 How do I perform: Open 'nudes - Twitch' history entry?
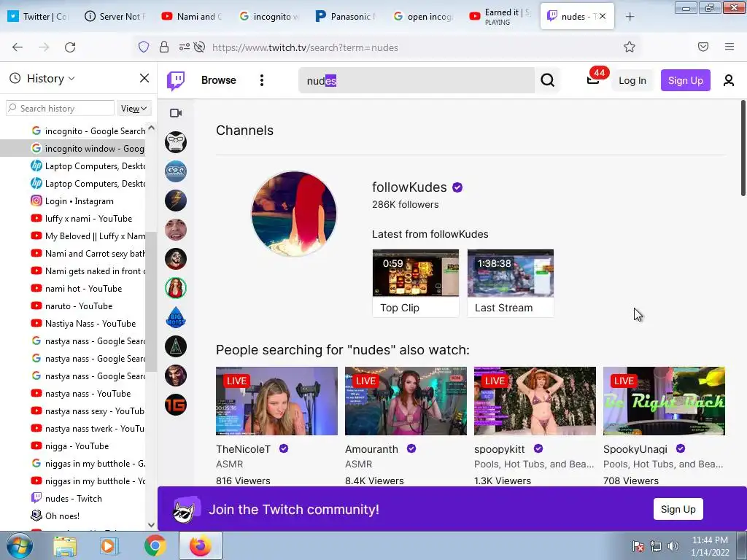tap(74, 499)
